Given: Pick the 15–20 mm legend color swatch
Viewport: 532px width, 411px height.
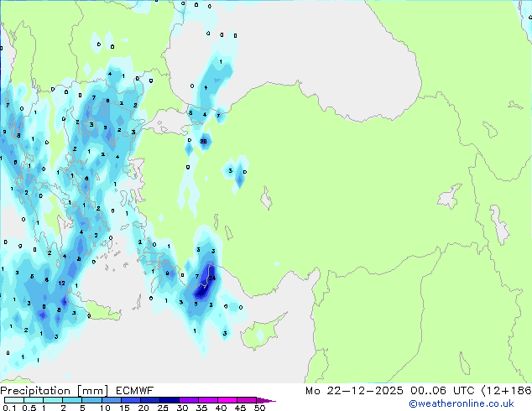Looking at the screenshot, I should [x=131, y=400].
